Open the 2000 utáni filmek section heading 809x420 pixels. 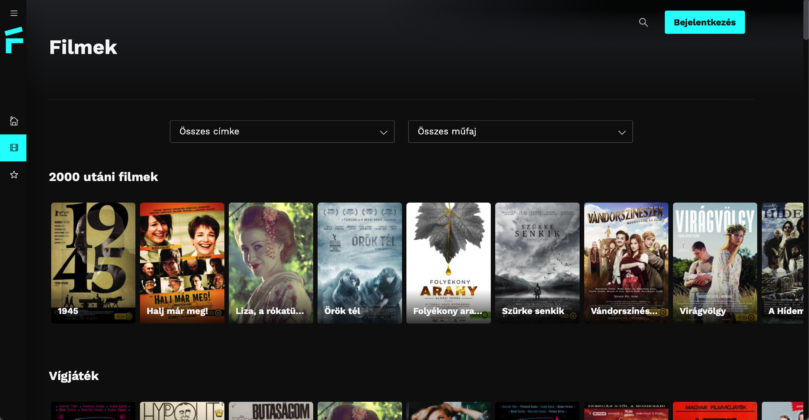103,177
